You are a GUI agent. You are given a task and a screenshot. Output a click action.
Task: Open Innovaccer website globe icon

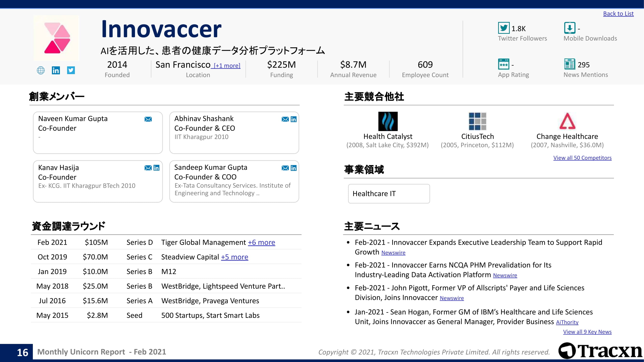pos(41,70)
